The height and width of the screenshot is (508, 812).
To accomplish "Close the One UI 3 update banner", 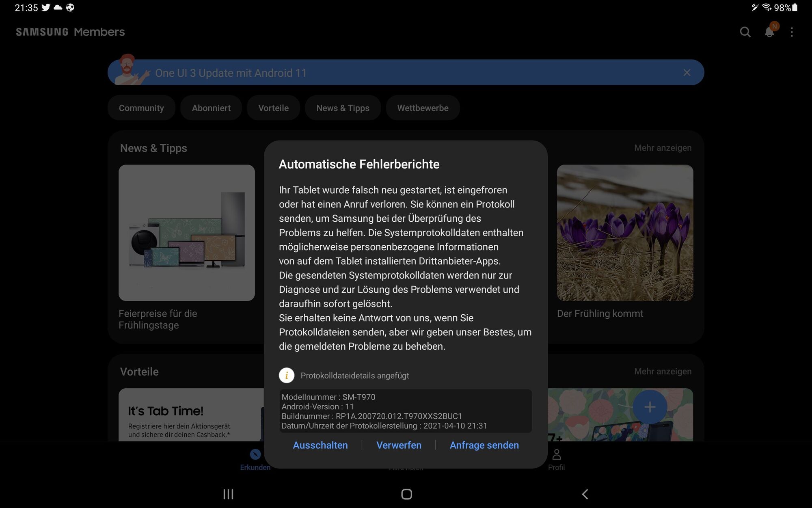I will click(x=687, y=73).
